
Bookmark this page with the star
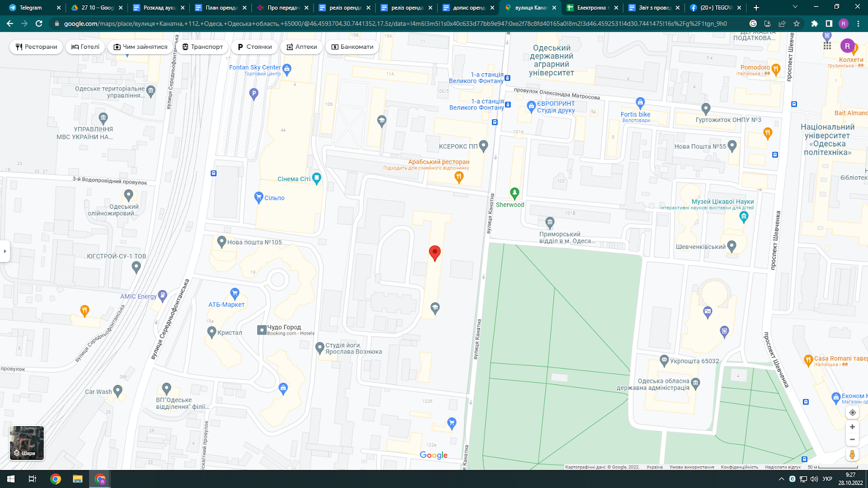pyautogui.click(x=796, y=23)
